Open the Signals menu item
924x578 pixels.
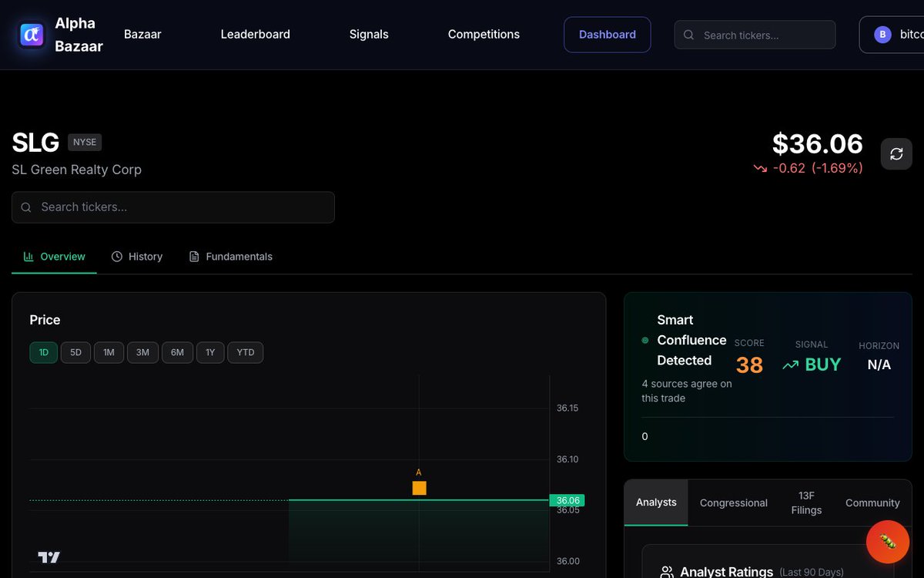[369, 34]
